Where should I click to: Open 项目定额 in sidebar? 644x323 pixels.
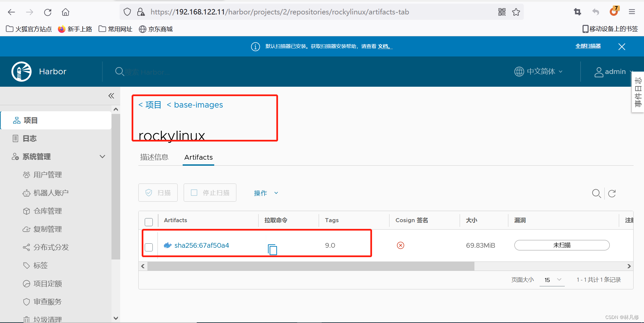click(47, 284)
